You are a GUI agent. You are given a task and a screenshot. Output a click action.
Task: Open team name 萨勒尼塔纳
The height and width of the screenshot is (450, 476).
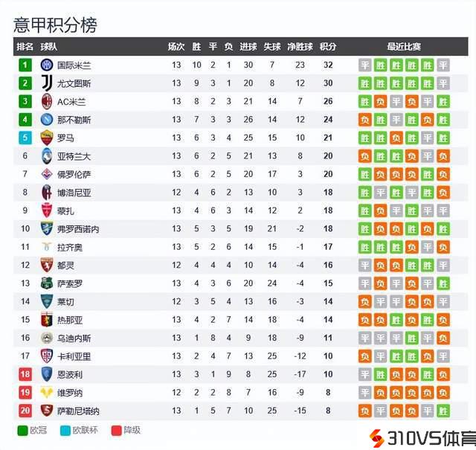(78, 411)
